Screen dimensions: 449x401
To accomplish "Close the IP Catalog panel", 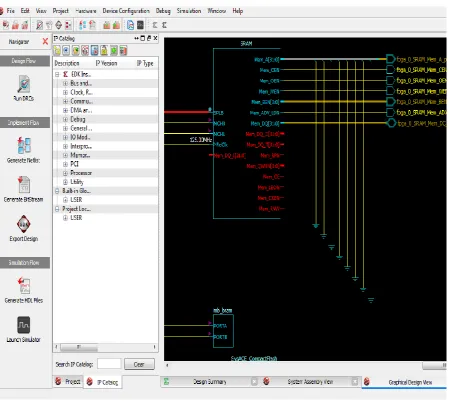I will pyautogui.click(x=155, y=38).
